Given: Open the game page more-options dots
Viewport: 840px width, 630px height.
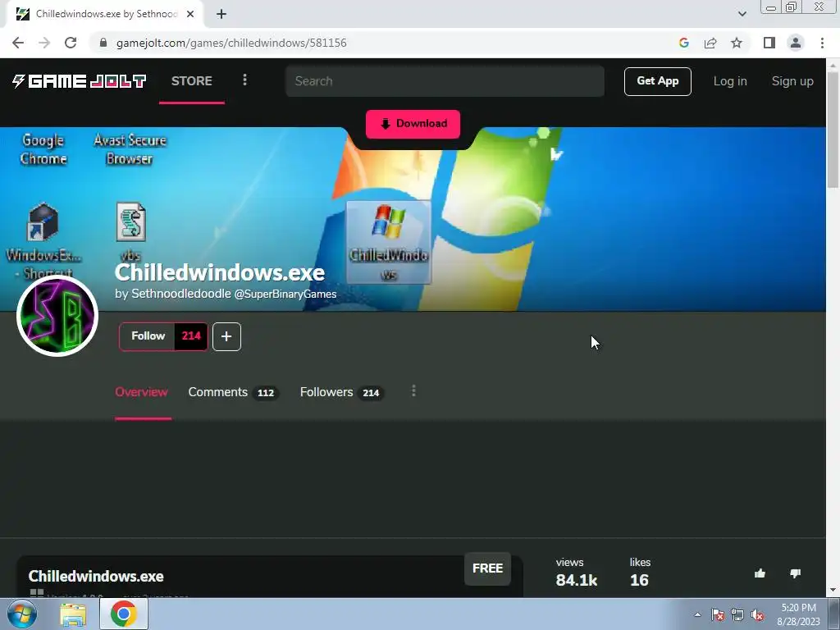Looking at the screenshot, I should point(413,391).
